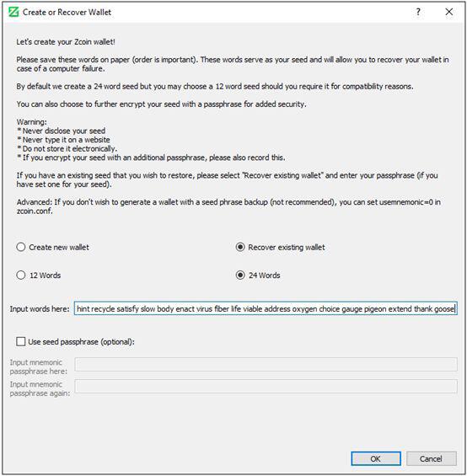Click the Let's create your Zcoin wallet heading

pos(66,41)
